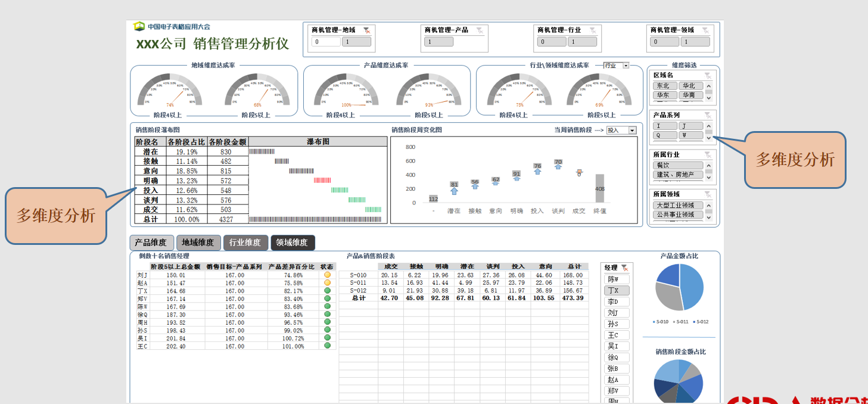
Task: Clear filter icon on 商机管理-地域 slicer
Action: coord(367,30)
